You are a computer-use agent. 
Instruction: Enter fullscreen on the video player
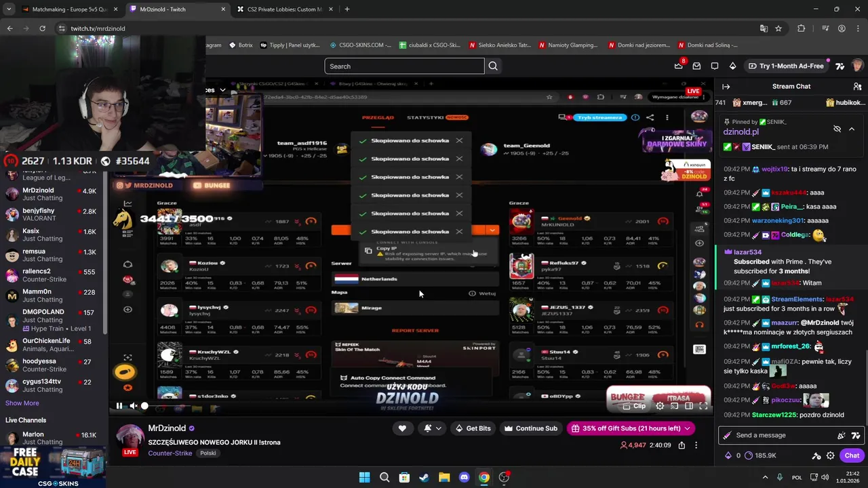click(x=703, y=406)
